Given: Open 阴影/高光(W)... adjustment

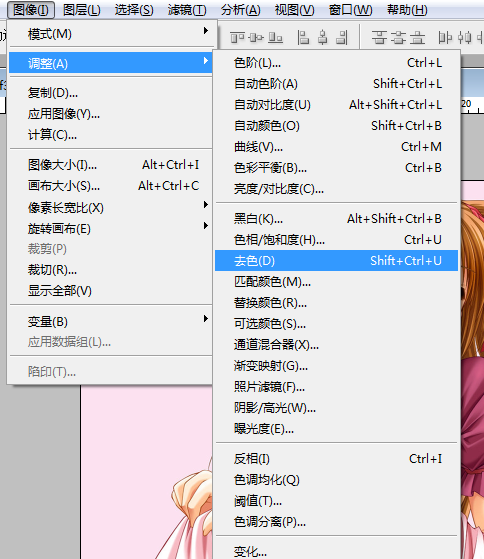Looking at the screenshot, I should [x=336, y=408].
